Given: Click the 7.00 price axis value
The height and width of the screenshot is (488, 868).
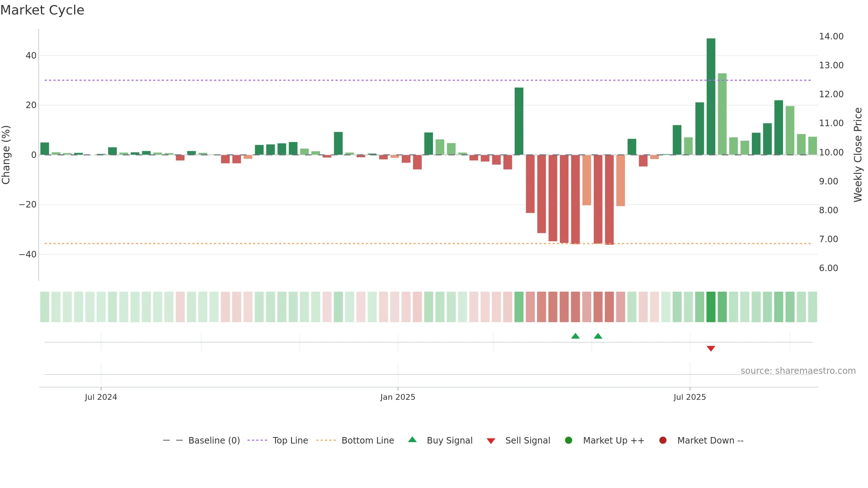Looking at the screenshot, I should 829,239.
